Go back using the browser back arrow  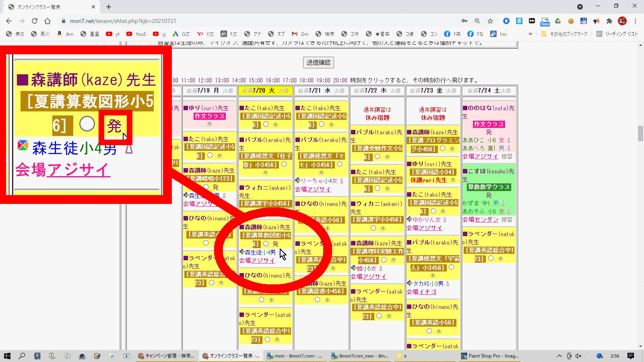click(9, 21)
